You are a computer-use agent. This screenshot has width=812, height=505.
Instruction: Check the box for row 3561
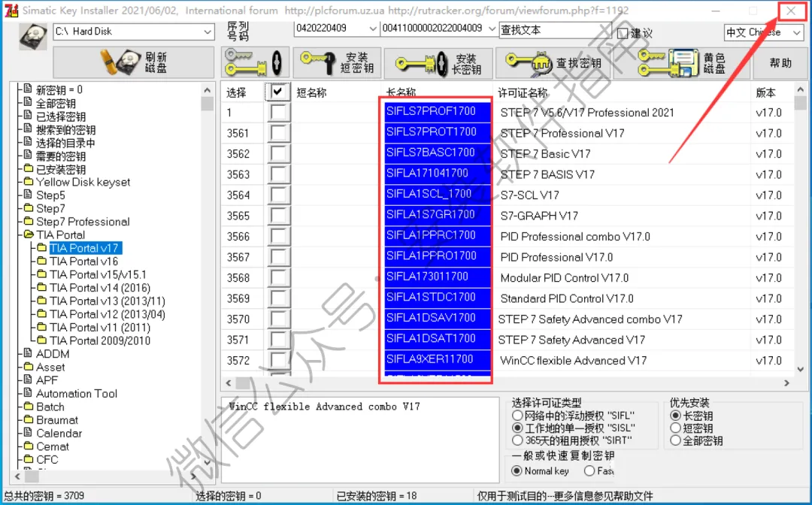click(x=278, y=133)
